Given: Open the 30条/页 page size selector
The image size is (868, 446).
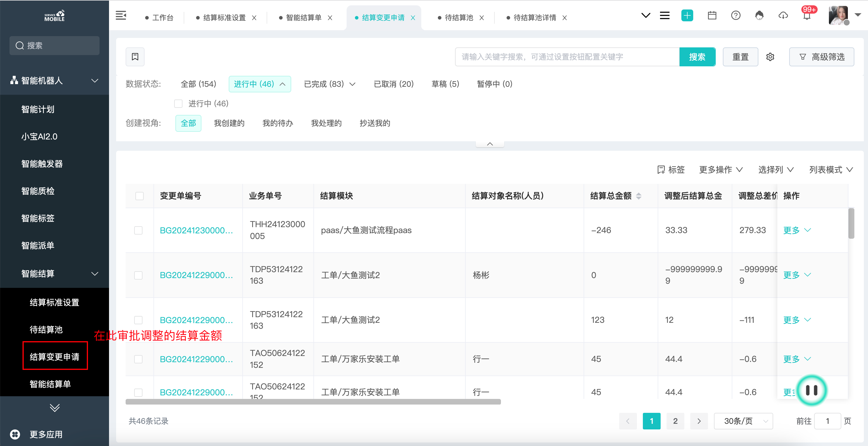Looking at the screenshot, I should pos(743,421).
